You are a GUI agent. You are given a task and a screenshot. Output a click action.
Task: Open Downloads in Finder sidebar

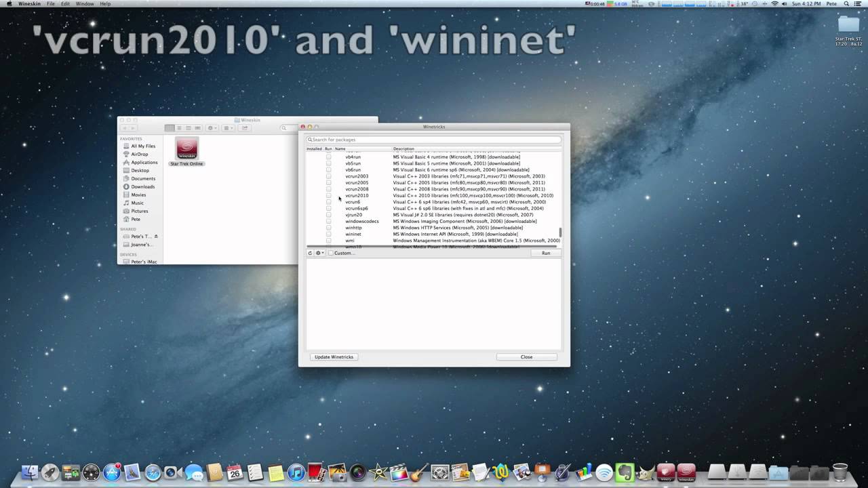pyautogui.click(x=142, y=186)
